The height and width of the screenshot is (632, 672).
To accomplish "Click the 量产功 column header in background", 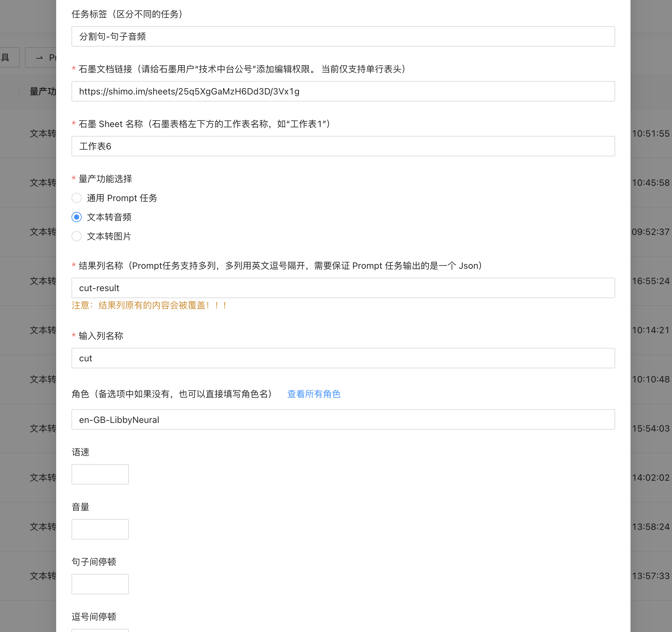I will (42, 92).
